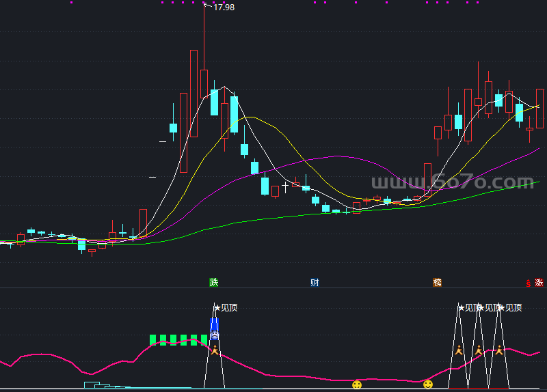
Task: Open the www.6o7o.com watermark link
Action: 452,182
